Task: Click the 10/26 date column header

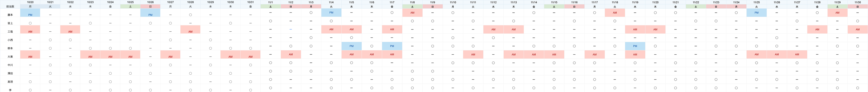Action: 150,2
